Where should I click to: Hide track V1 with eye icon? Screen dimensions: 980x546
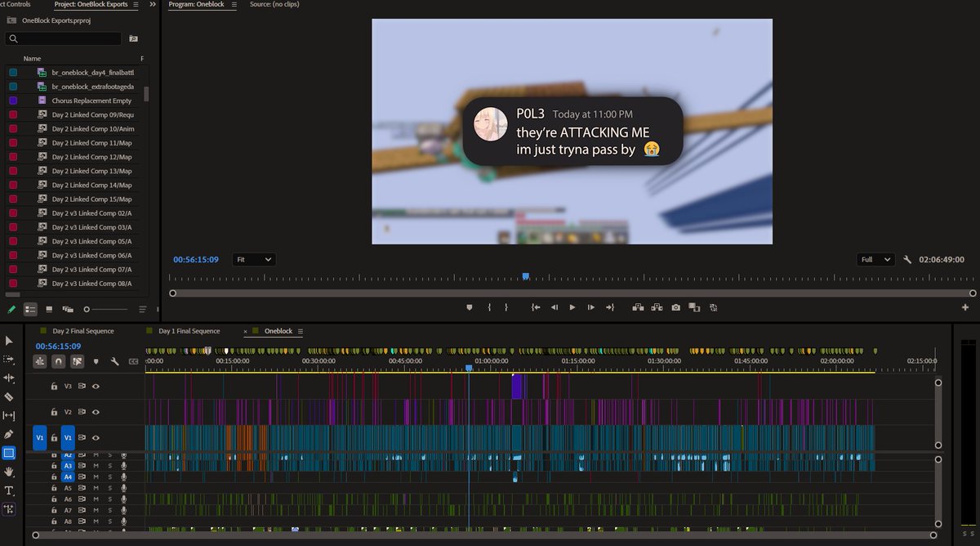coord(96,438)
